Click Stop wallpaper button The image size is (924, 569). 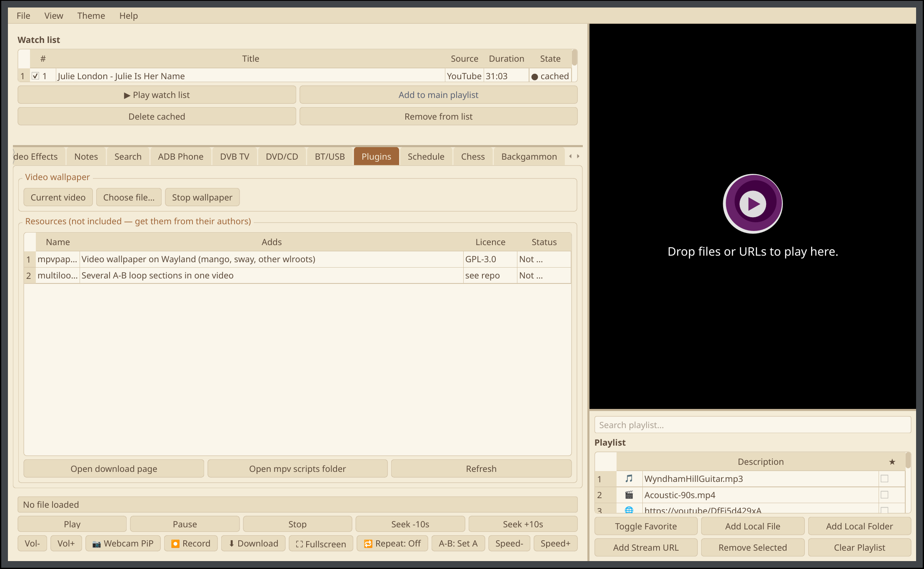click(x=202, y=197)
